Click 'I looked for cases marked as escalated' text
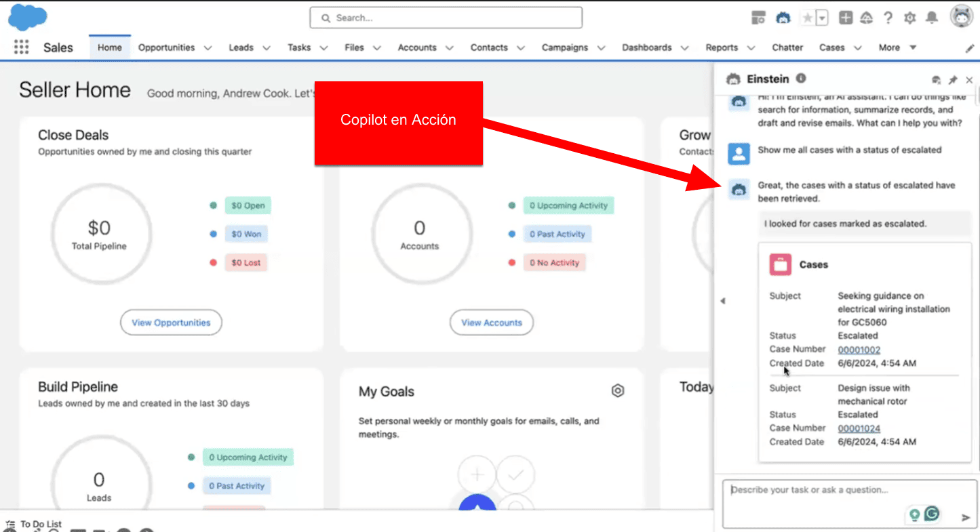This screenshot has width=980, height=532. [x=845, y=224]
